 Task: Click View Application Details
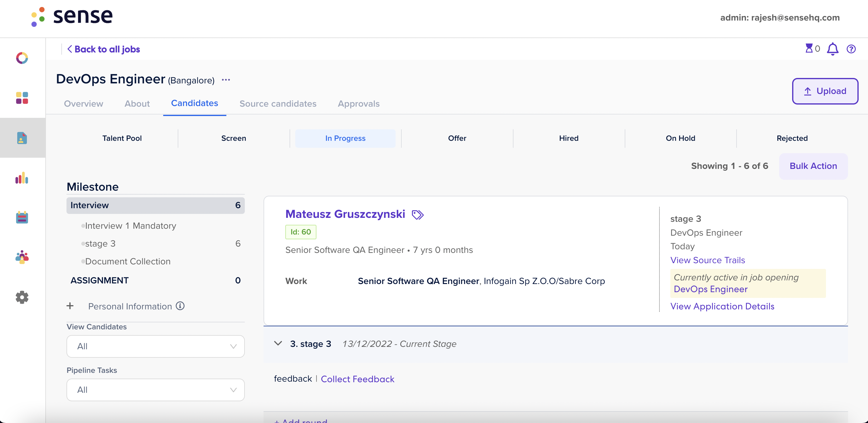722,306
